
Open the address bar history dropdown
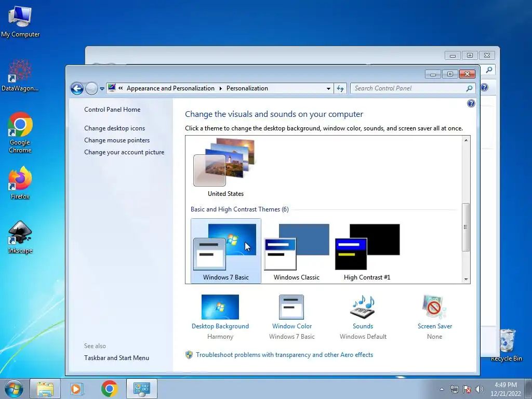(328, 88)
